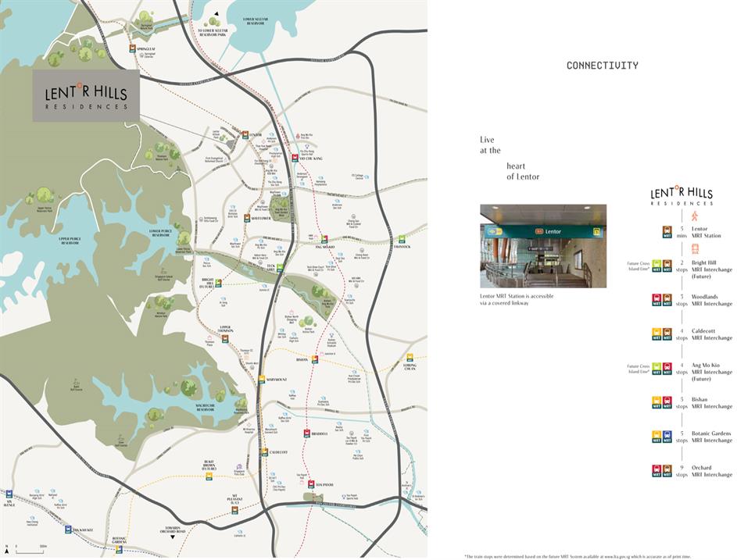Viewport: 737px width, 560px height.
Task: Click the Bukit Brown (Future) station icon
Action: (209, 476)
